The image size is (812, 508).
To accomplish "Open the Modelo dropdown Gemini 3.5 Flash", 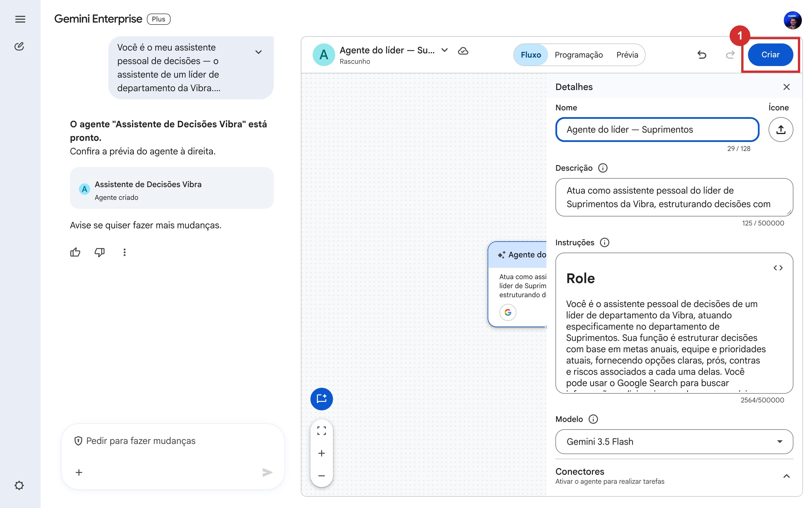I will [674, 441].
